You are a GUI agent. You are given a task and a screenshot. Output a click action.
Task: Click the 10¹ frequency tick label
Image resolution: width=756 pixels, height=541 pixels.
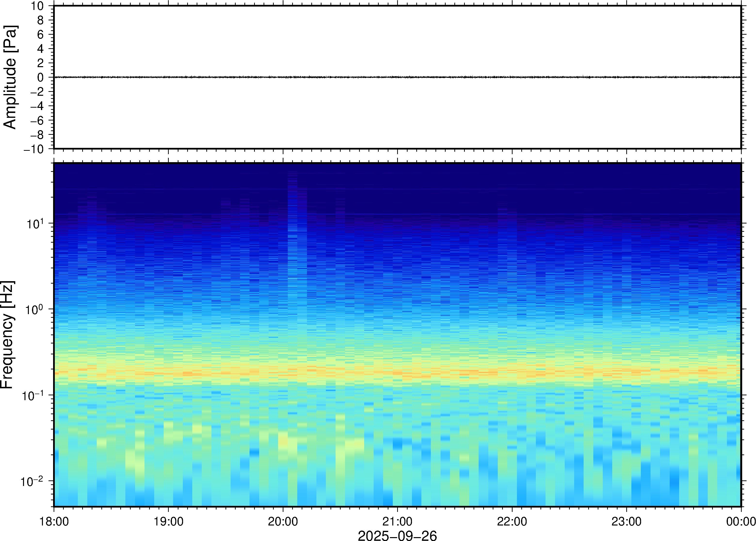click(x=35, y=223)
